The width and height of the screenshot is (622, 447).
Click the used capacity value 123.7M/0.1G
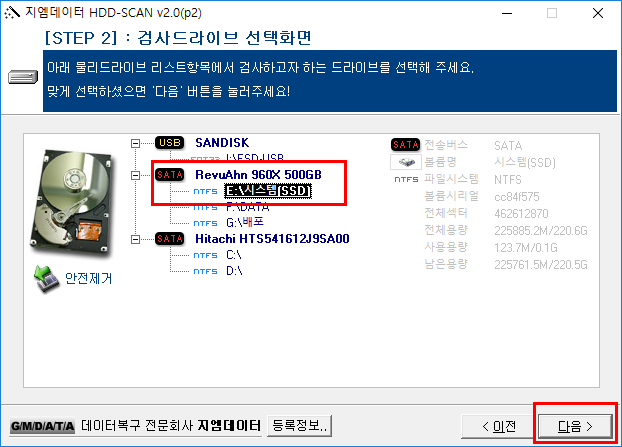526,248
